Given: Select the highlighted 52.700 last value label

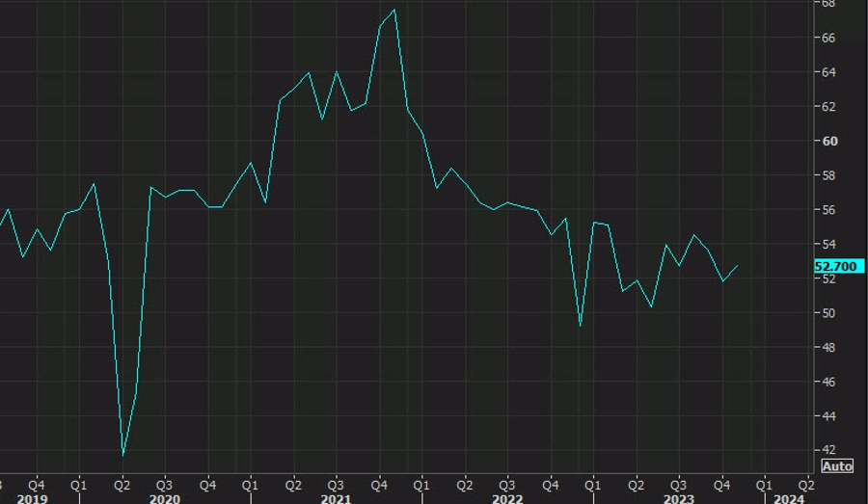Looking at the screenshot, I should coord(838,267).
